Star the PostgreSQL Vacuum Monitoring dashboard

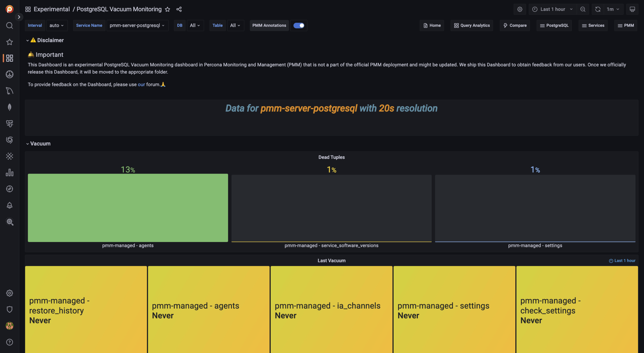click(x=167, y=9)
